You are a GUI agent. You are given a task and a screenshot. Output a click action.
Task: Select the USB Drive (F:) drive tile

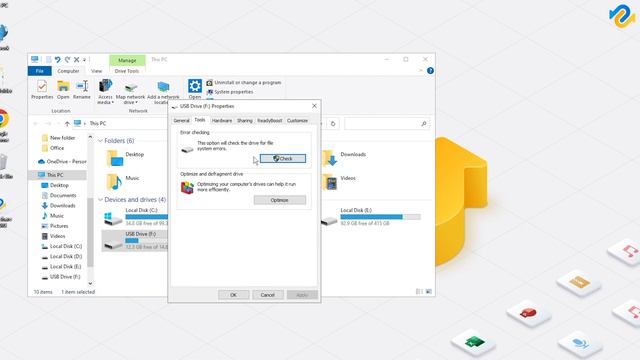coord(135,240)
